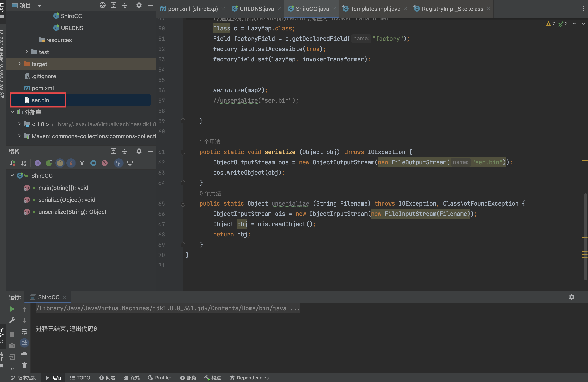Collapse all in Project panel header
The height and width of the screenshot is (382, 588).
pyautogui.click(x=125, y=5)
